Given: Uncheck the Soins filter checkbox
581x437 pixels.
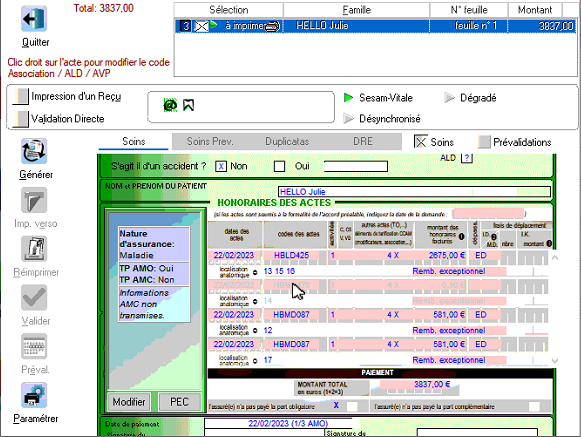Looking at the screenshot, I should (x=420, y=142).
